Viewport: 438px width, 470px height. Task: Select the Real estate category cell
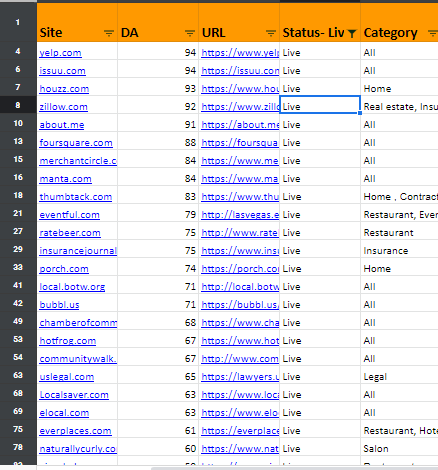tap(399, 105)
